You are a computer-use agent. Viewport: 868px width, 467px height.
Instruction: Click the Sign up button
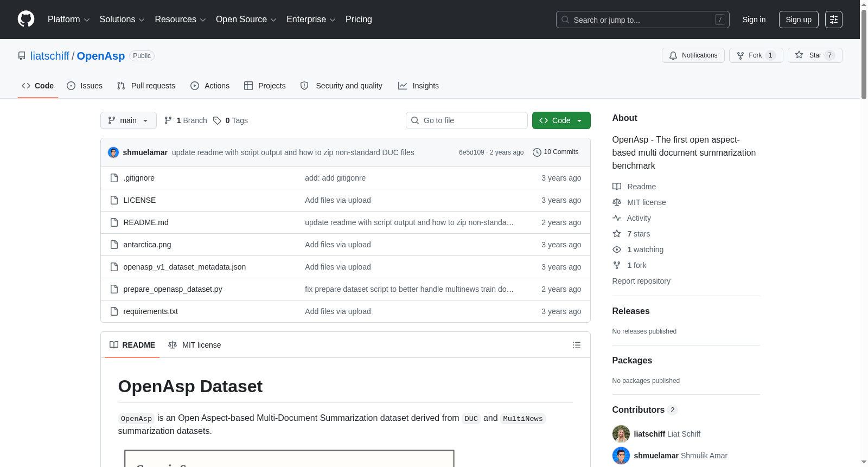(x=798, y=20)
